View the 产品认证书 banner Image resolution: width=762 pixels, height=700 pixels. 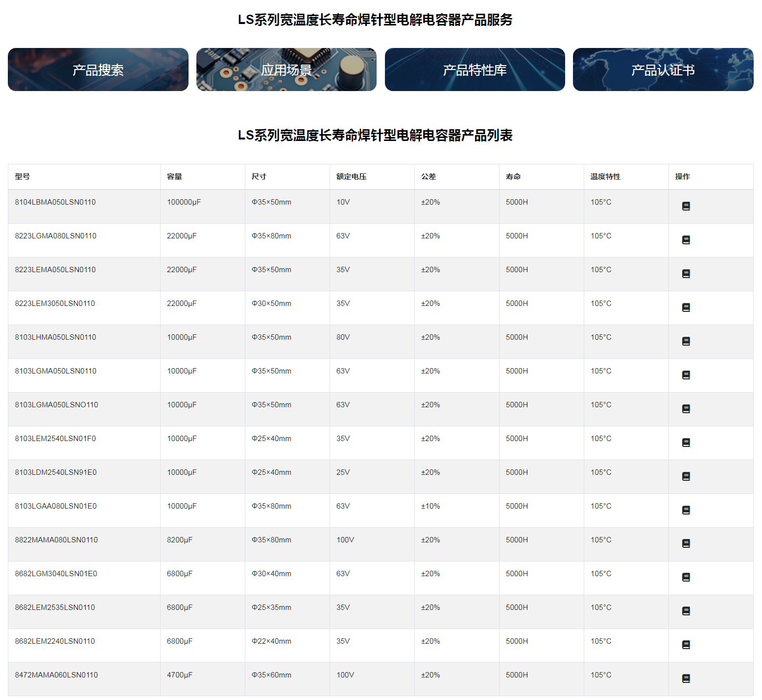coord(663,70)
